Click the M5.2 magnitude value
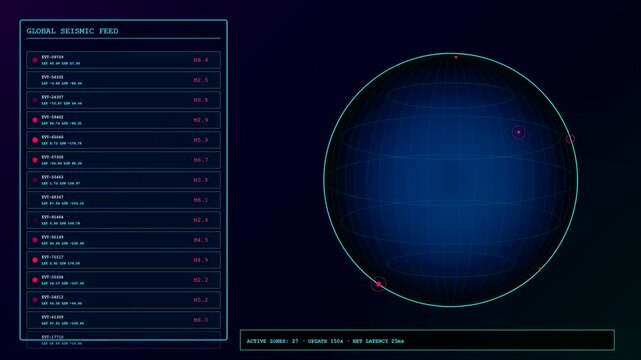 (x=201, y=300)
